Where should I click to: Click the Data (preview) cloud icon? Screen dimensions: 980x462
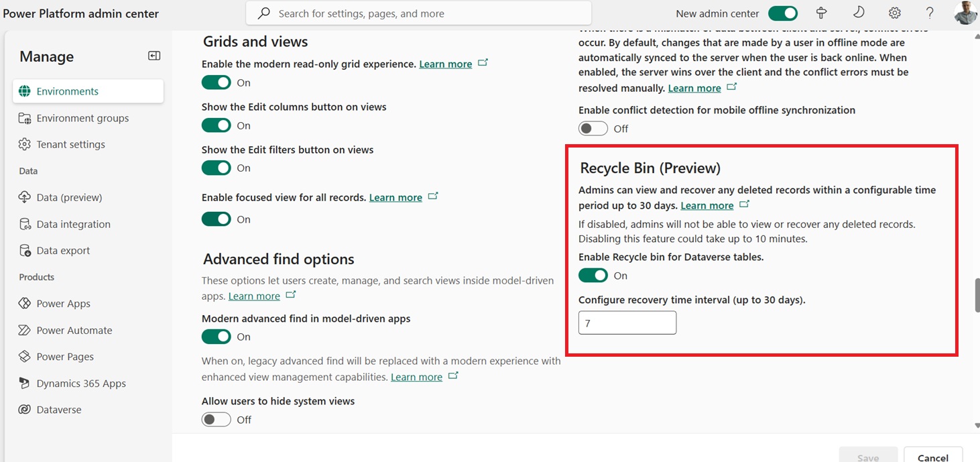click(25, 197)
